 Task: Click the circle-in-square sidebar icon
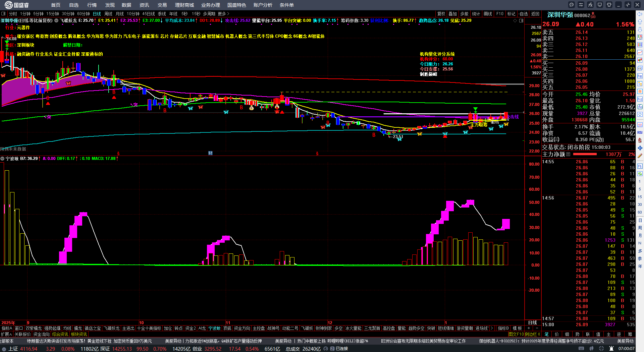(x=640, y=115)
